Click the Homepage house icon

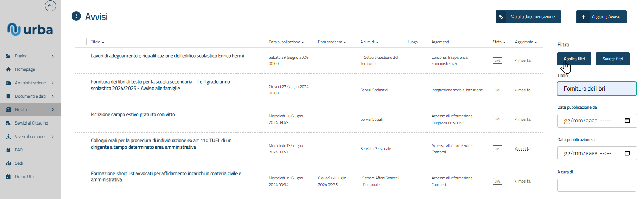[x=8, y=69]
